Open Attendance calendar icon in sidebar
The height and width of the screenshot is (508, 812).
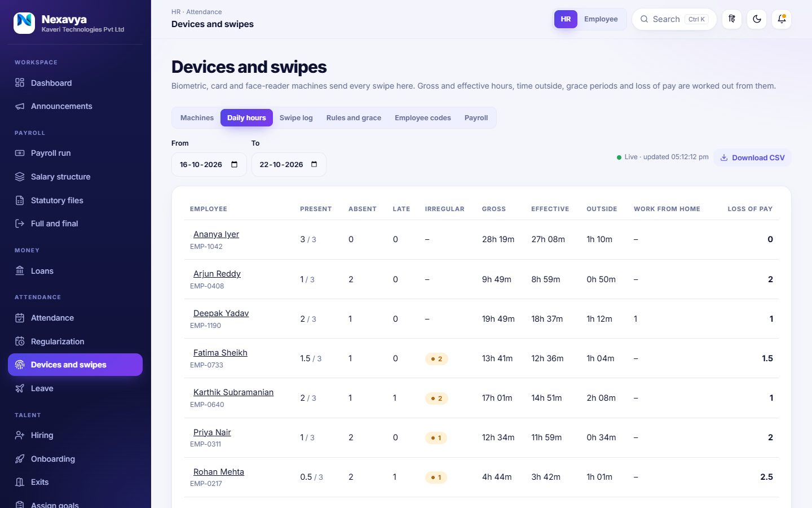tap(20, 318)
